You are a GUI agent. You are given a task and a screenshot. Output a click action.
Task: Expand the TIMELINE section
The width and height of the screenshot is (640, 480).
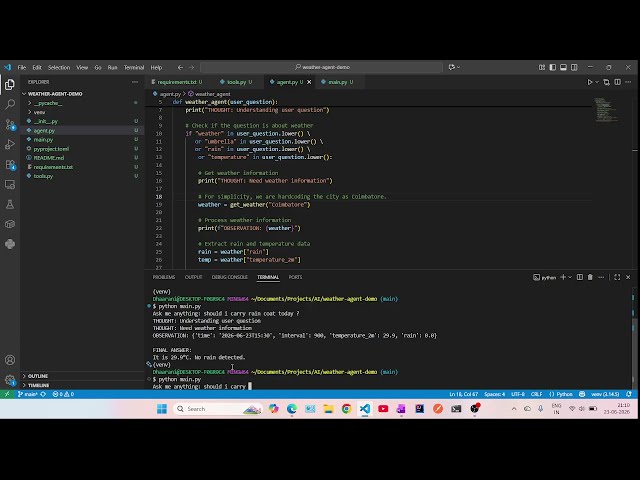pyautogui.click(x=82, y=385)
